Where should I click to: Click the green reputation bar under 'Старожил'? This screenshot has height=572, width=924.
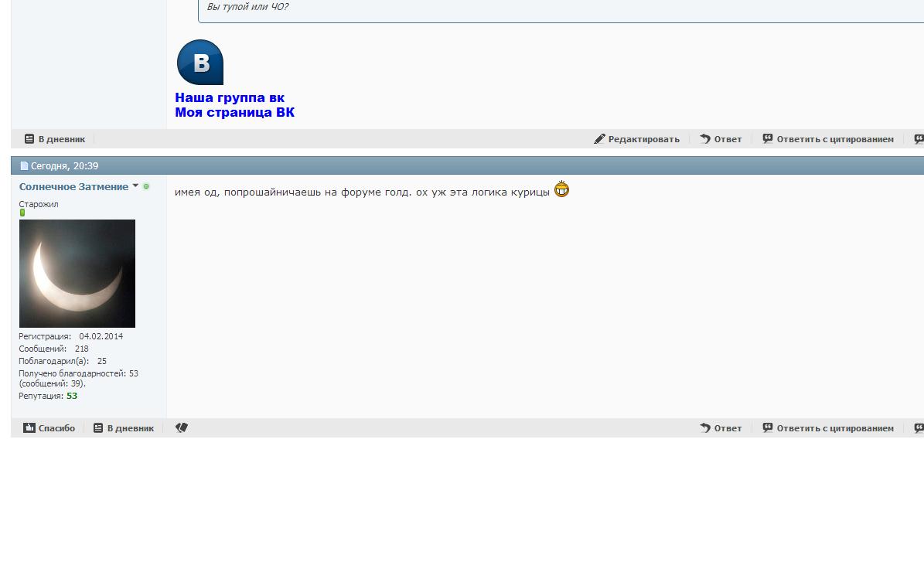click(x=22, y=213)
